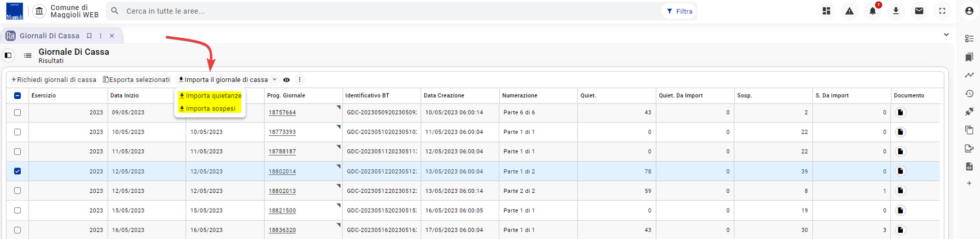Open the downloads icon in top bar

coord(895,11)
